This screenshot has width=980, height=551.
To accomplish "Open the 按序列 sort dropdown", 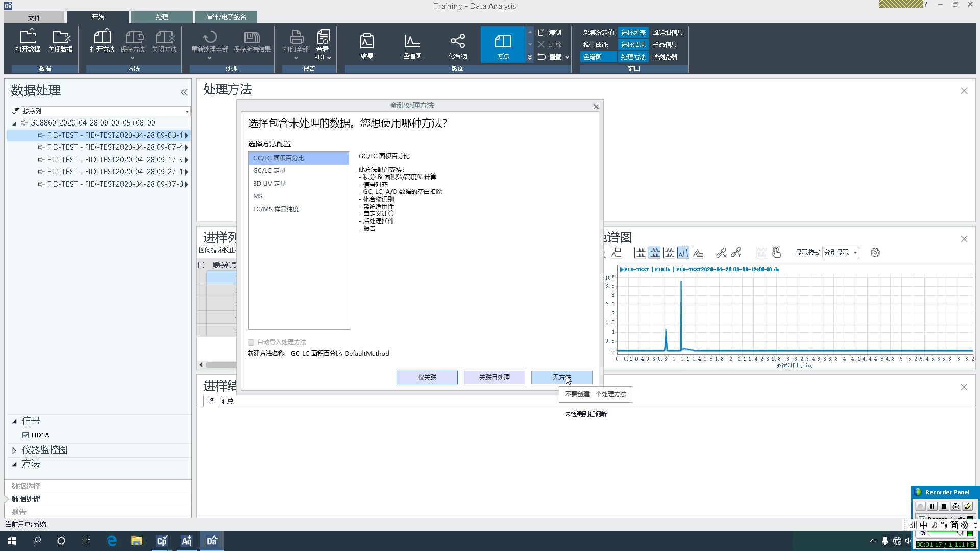I will (187, 111).
